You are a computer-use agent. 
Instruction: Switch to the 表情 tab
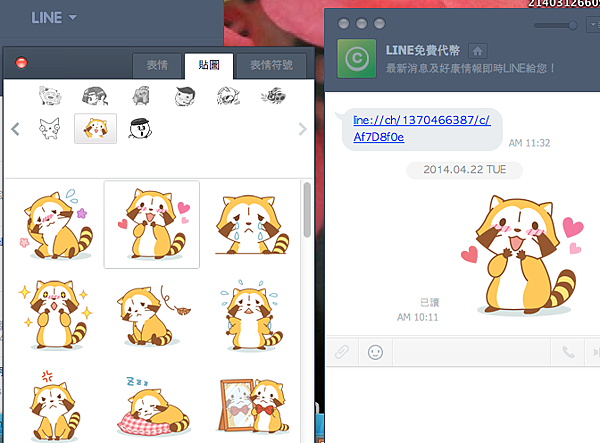click(x=157, y=65)
